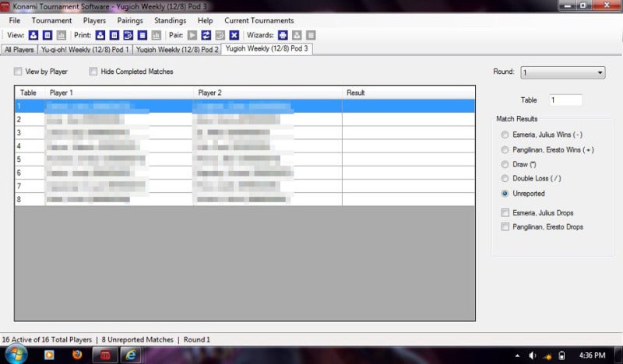
Task: Open the Standings menu
Action: pyautogui.click(x=170, y=21)
